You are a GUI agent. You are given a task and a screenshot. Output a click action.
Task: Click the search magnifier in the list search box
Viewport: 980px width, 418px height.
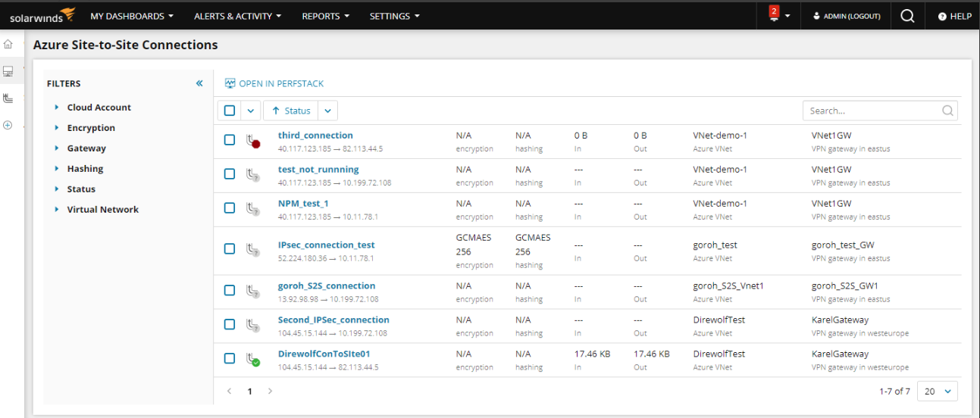[x=947, y=111]
